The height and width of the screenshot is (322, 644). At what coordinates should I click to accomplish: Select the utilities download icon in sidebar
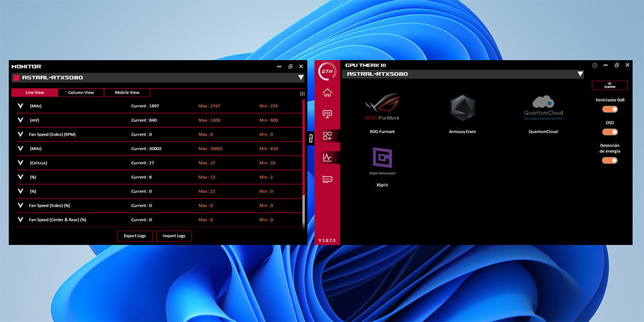click(327, 136)
